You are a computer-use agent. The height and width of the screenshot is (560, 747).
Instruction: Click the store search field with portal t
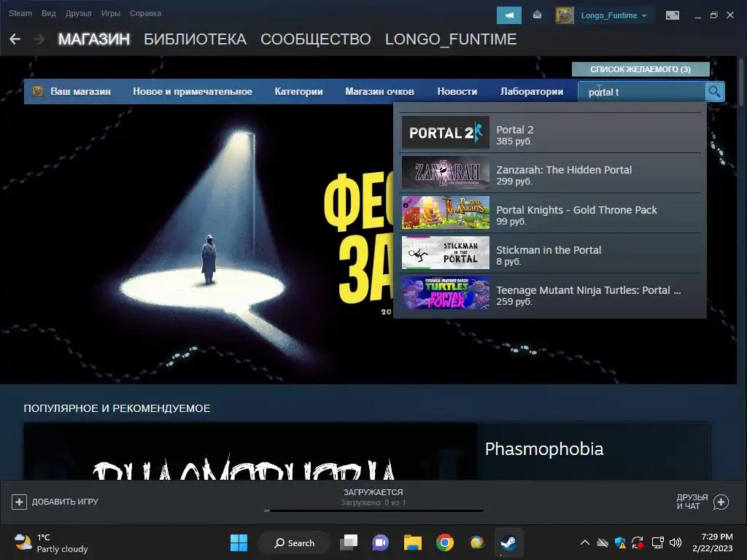click(x=641, y=92)
